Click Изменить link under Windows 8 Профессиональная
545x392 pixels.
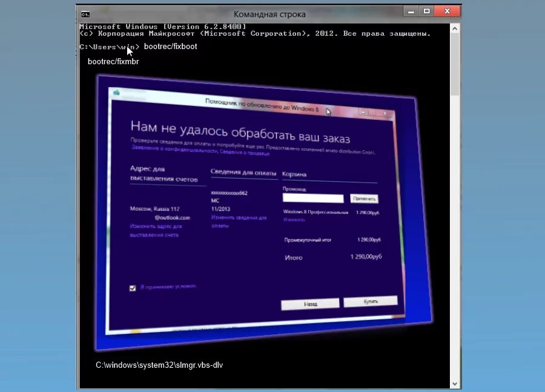click(294, 219)
